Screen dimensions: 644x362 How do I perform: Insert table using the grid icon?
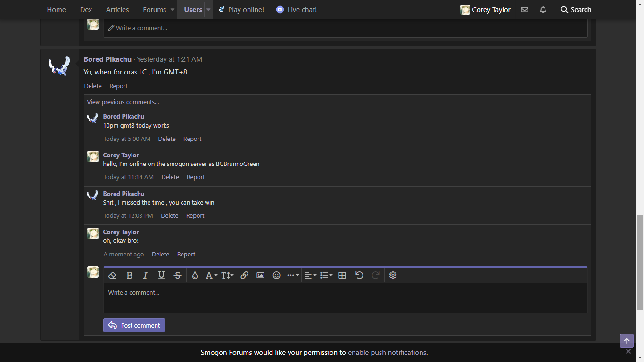(x=342, y=275)
